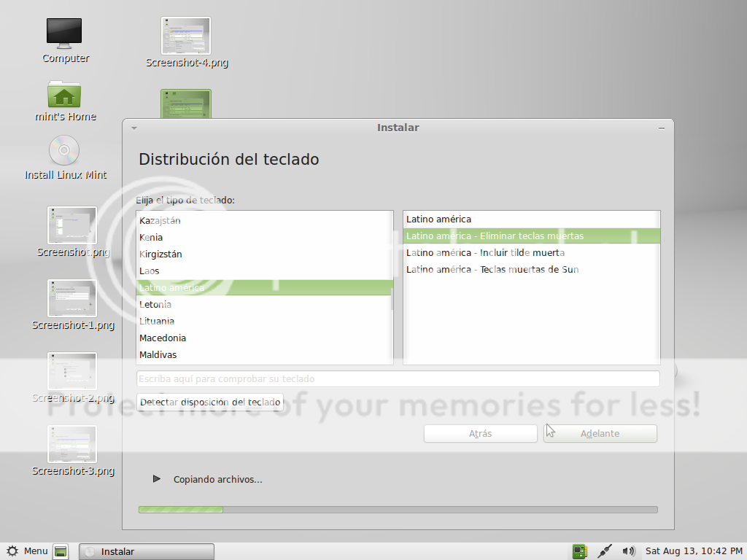Click the Atrás button

[x=480, y=433]
